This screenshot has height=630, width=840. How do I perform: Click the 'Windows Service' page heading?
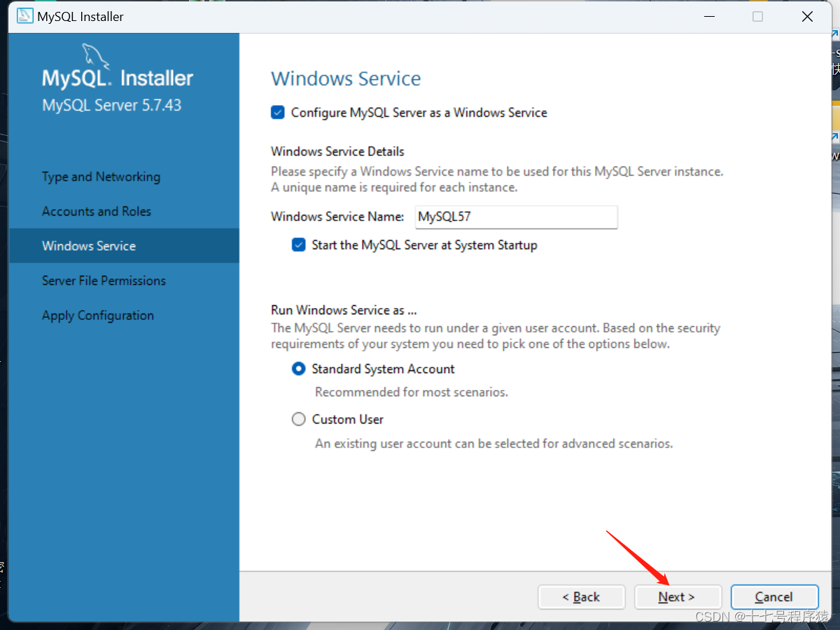pos(346,78)
